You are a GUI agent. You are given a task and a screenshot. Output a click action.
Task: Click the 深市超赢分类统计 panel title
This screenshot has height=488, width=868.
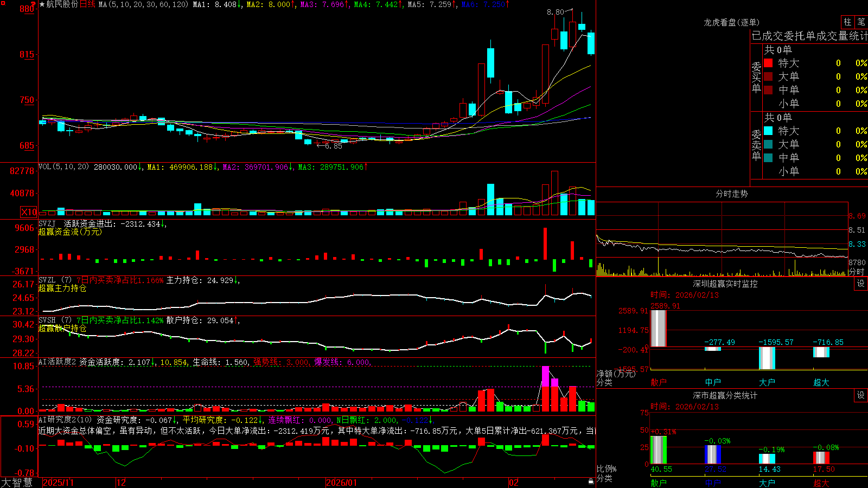tap(725, 395)
